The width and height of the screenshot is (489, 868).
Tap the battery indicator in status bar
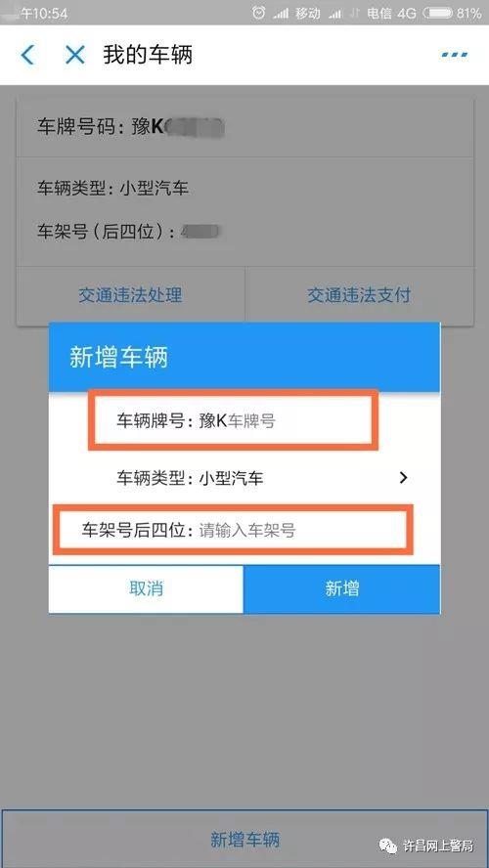437,13
